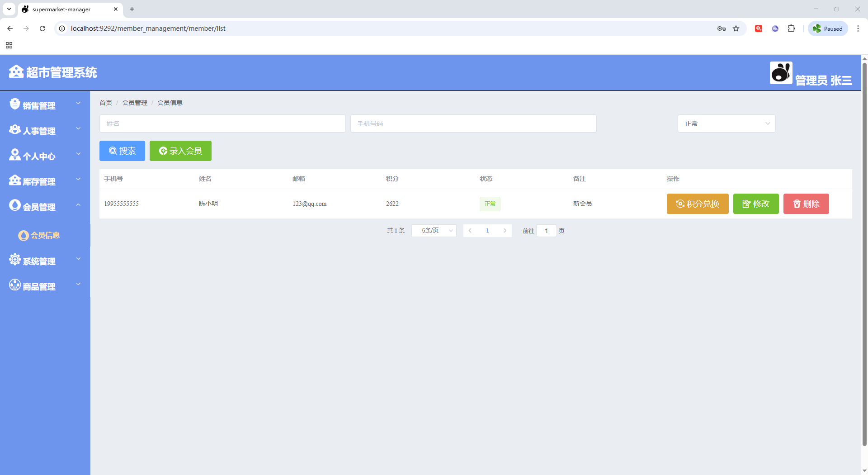Expand the 人事管理 sidebar menu
This screenshot has height=475, width=868.
(44, 130)
